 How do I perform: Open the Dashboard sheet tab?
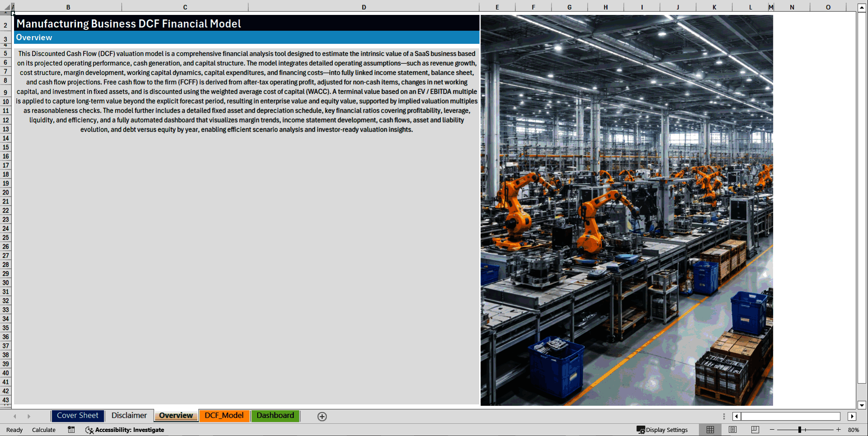[x=275, y=416]
